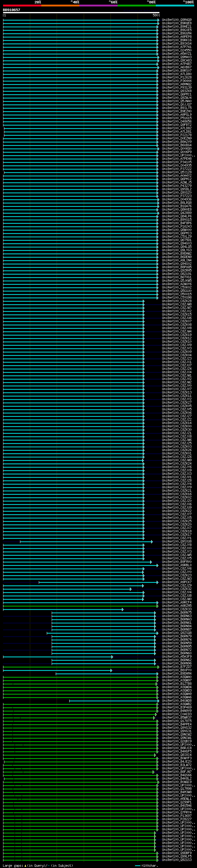Select label UniRef100_A3QWA0

point(177,677)
